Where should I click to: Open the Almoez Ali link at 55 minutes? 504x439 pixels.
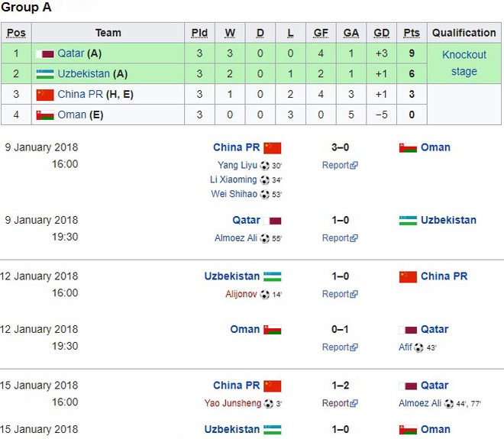(236, 238)
